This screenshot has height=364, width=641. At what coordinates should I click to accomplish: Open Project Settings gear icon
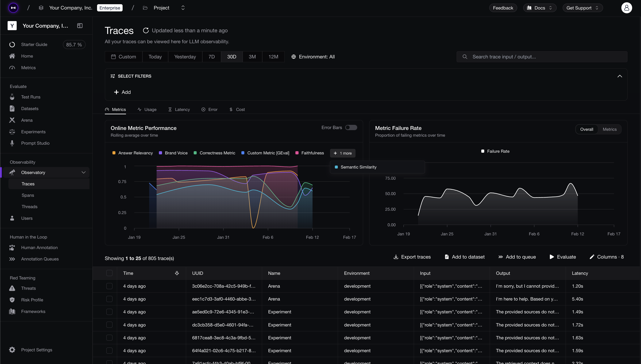click(x=12, y=350)
